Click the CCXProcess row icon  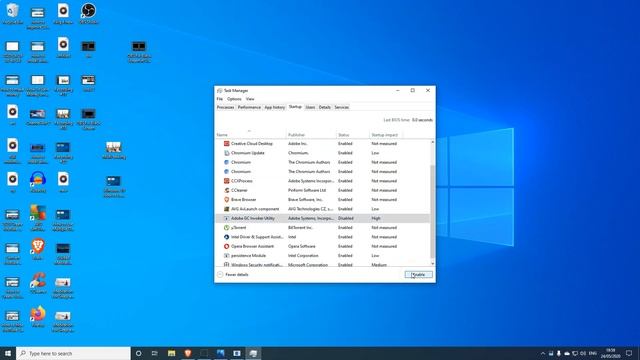click(x=227, y=181)
